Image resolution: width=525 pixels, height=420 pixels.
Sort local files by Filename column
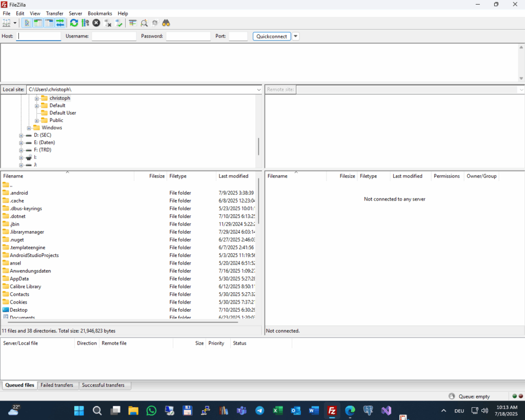point(68,176)
